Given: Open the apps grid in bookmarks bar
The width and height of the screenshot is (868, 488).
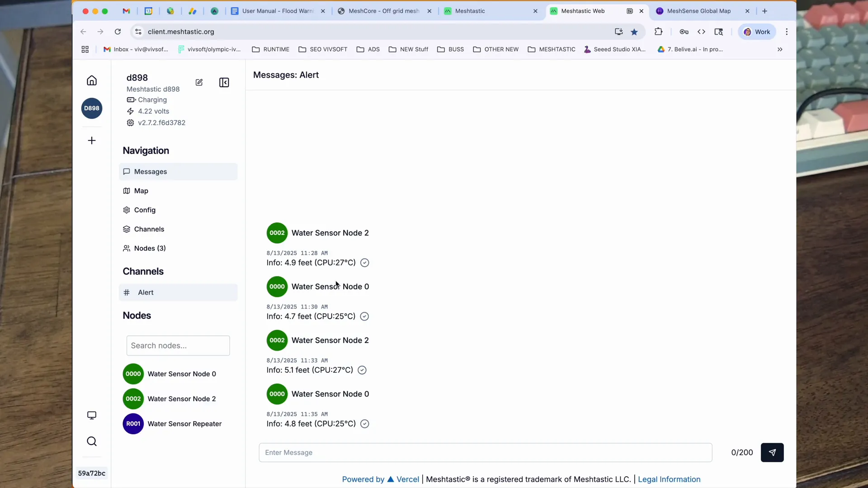Looking at the screenshot, I should [x=85, y=49].
